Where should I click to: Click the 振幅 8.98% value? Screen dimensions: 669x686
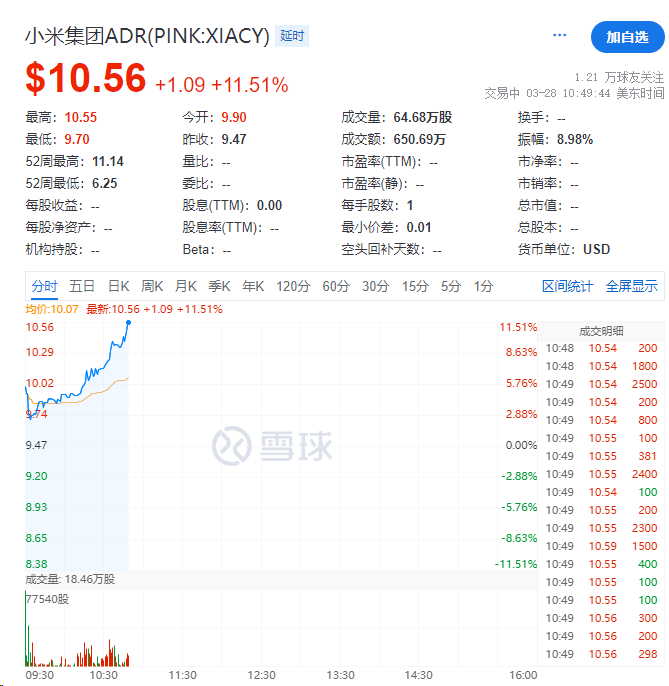point(575,140)
